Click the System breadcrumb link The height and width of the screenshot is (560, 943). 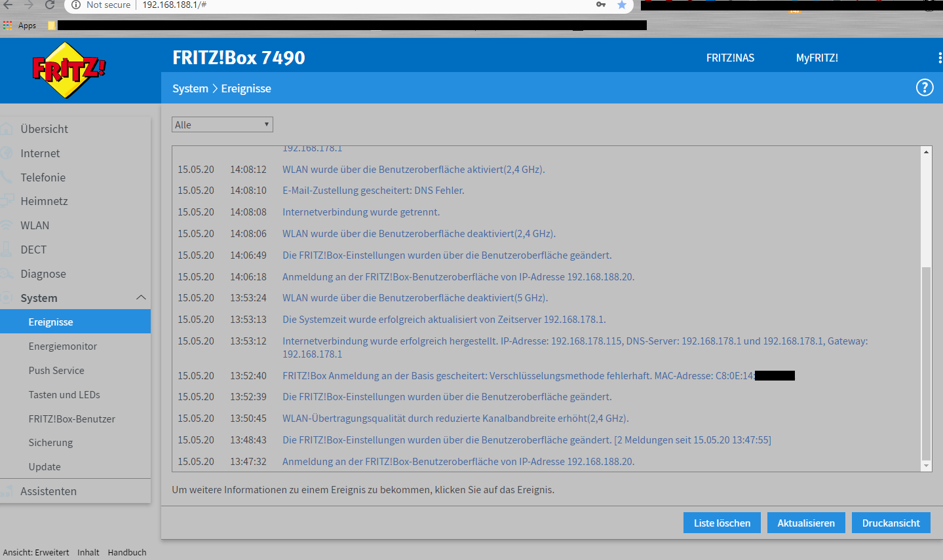(x=190, y=88)
